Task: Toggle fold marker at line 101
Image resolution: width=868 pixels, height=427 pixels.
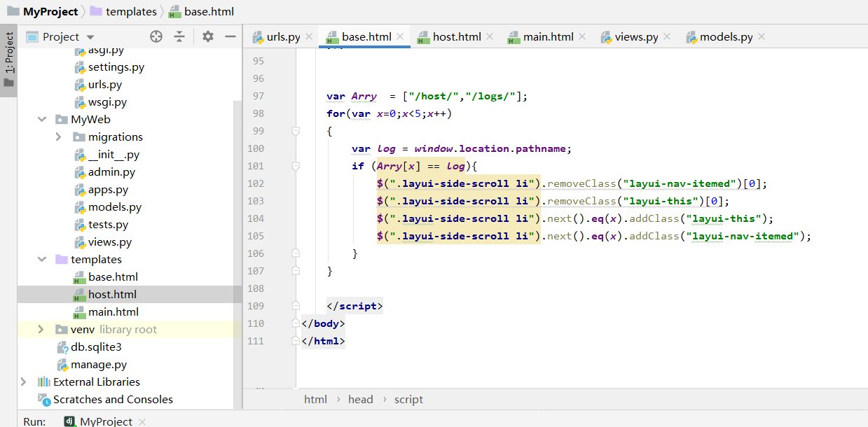Action: click(x=296, y=166)
